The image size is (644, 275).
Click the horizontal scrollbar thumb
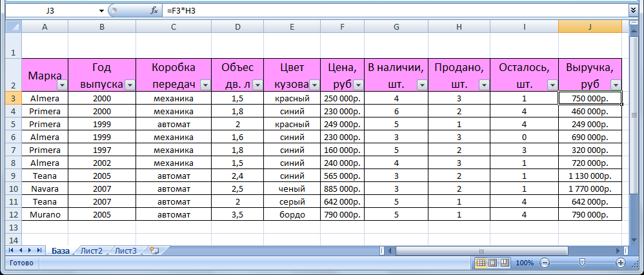coord(482,250)
